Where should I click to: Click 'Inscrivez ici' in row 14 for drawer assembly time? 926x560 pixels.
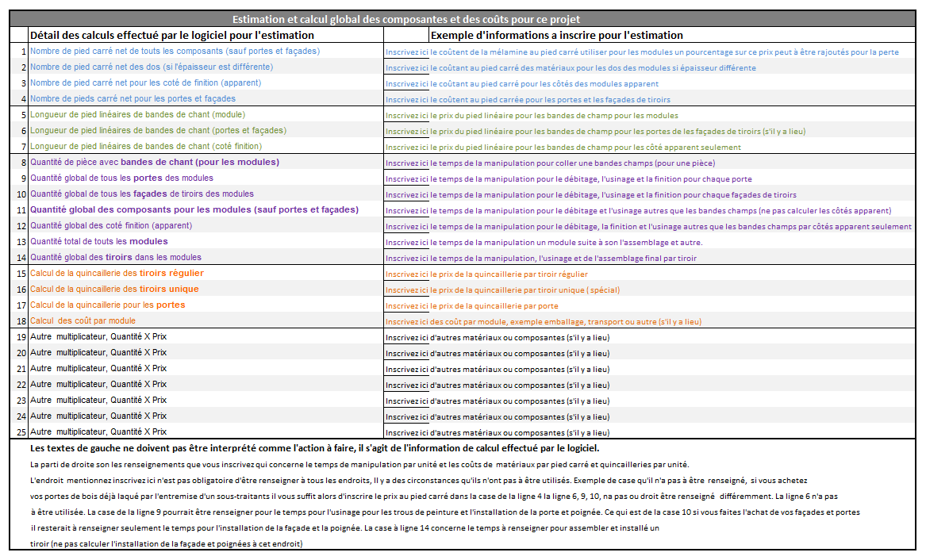(x=406, y=258)
